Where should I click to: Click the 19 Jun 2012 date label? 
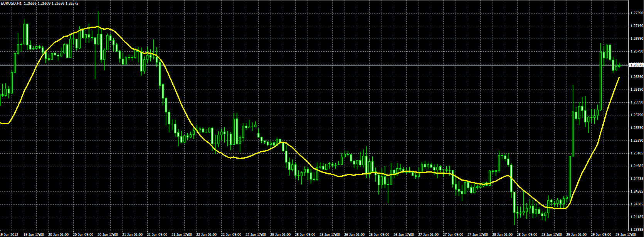[x=9, y=234]
